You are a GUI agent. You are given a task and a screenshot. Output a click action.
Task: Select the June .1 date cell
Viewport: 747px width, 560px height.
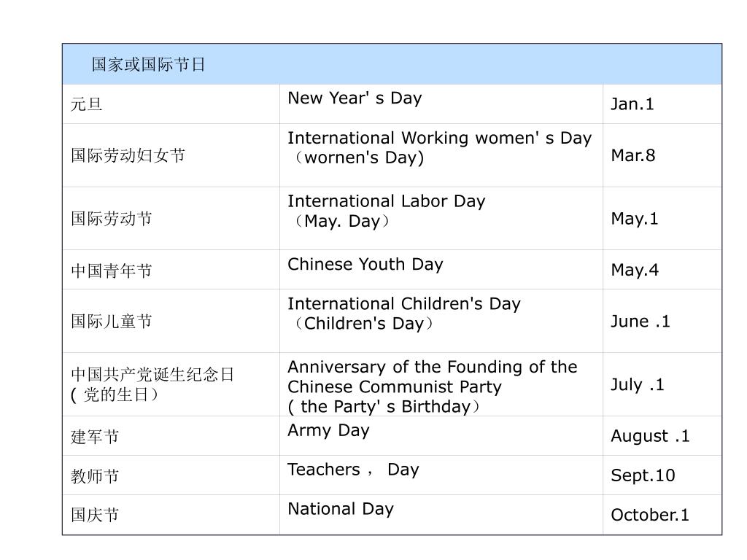pyautogui.click(x=662, y=322)
